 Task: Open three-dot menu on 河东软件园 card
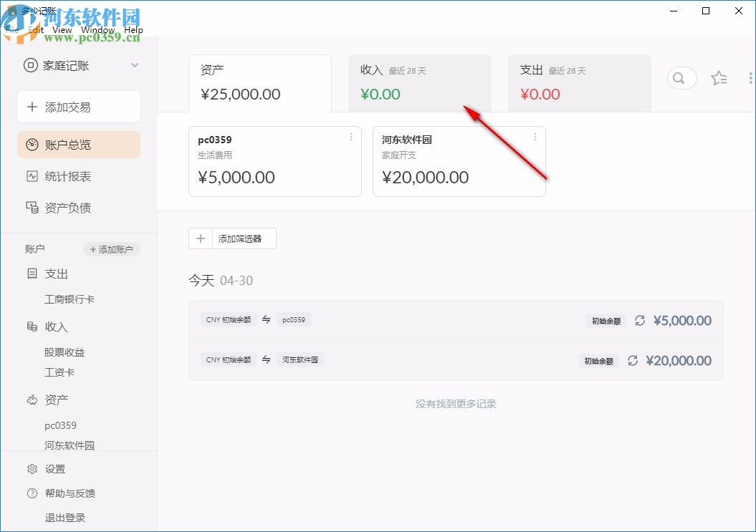(x=535, y=137)
